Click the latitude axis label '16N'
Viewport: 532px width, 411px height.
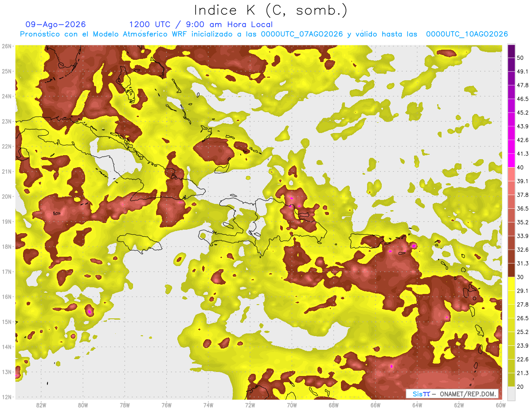[7, 297]
